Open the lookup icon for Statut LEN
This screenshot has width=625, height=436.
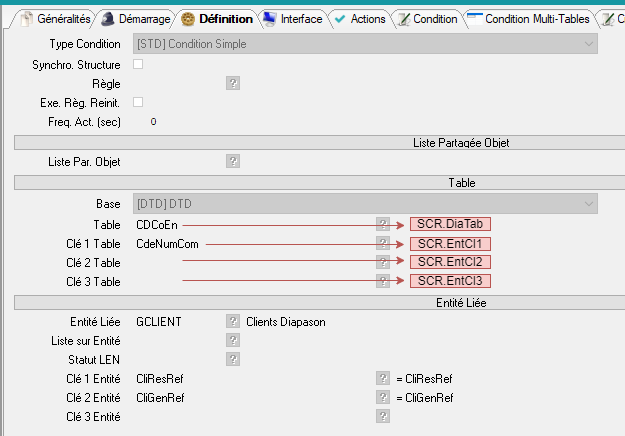pos(233,359)
